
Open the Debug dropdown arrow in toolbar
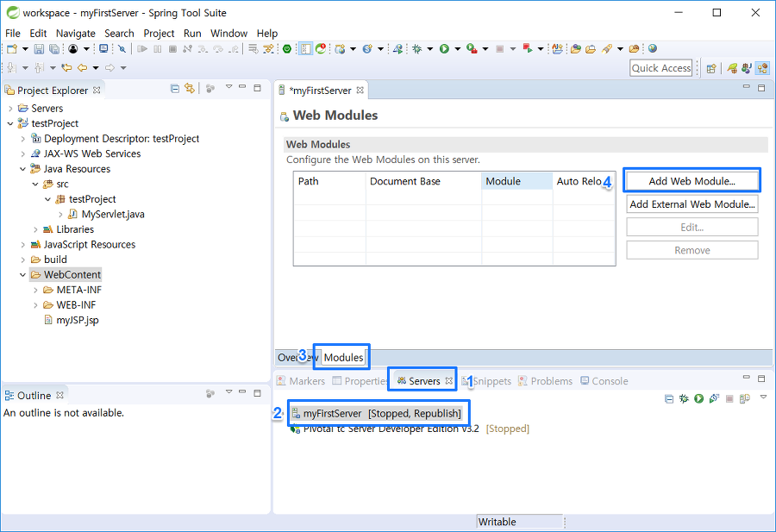[x=429, y=48]
